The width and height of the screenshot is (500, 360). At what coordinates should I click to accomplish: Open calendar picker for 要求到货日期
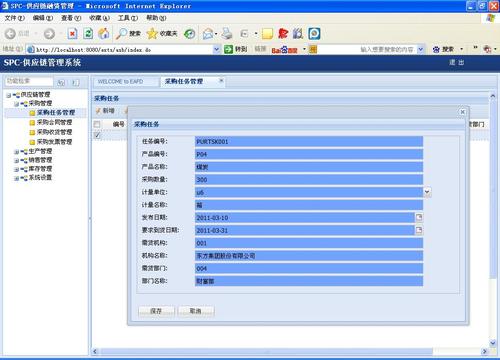click(419, 230)
